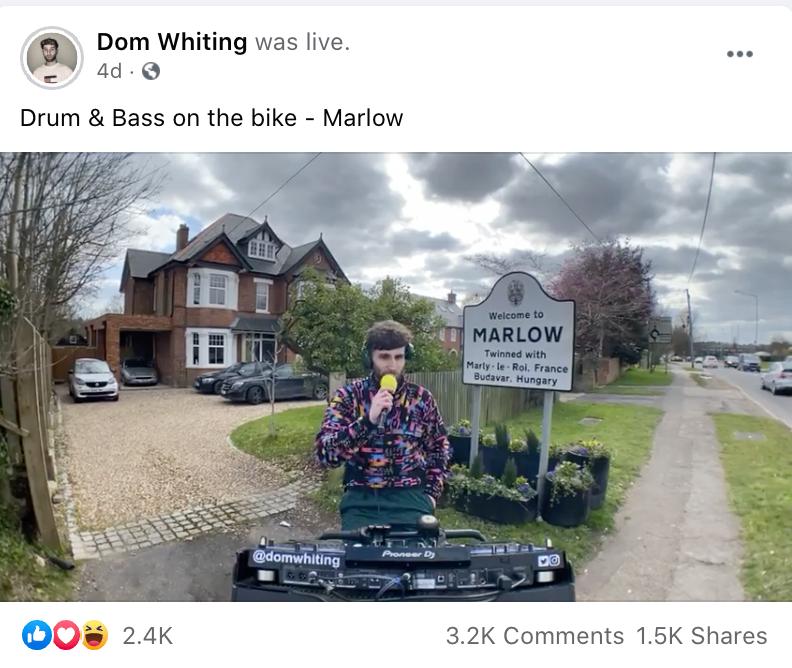
Task: Click the Pioneer DJ logo on the controller
Action: coord(409,554)
